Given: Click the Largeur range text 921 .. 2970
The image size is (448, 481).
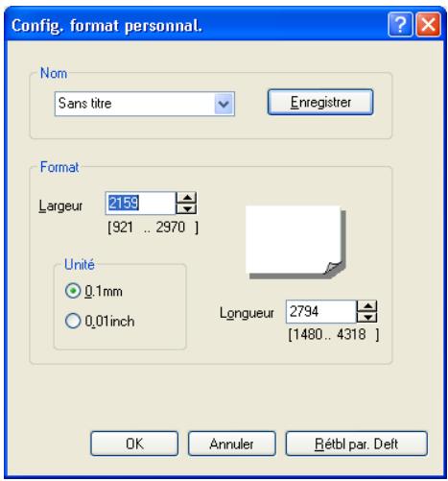Looking at the screenshot, I should 153,228.
